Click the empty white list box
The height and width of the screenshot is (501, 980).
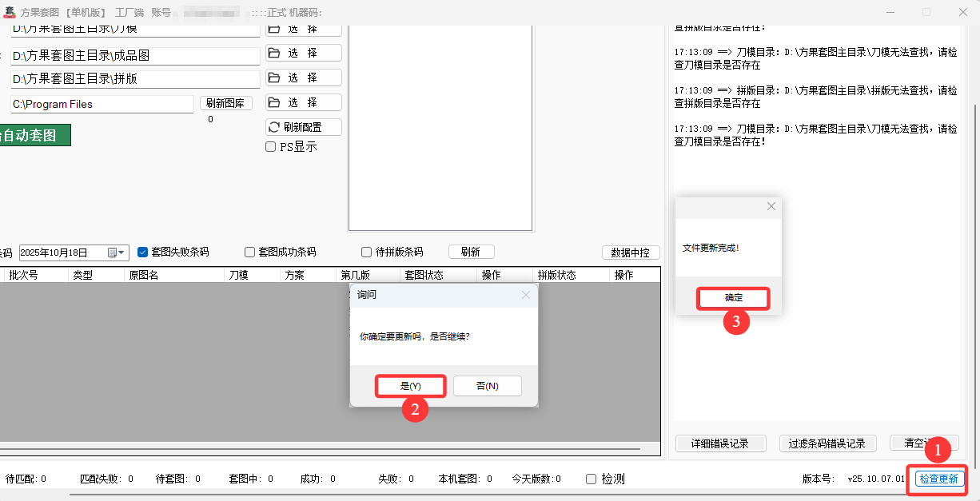pos(440,128)
